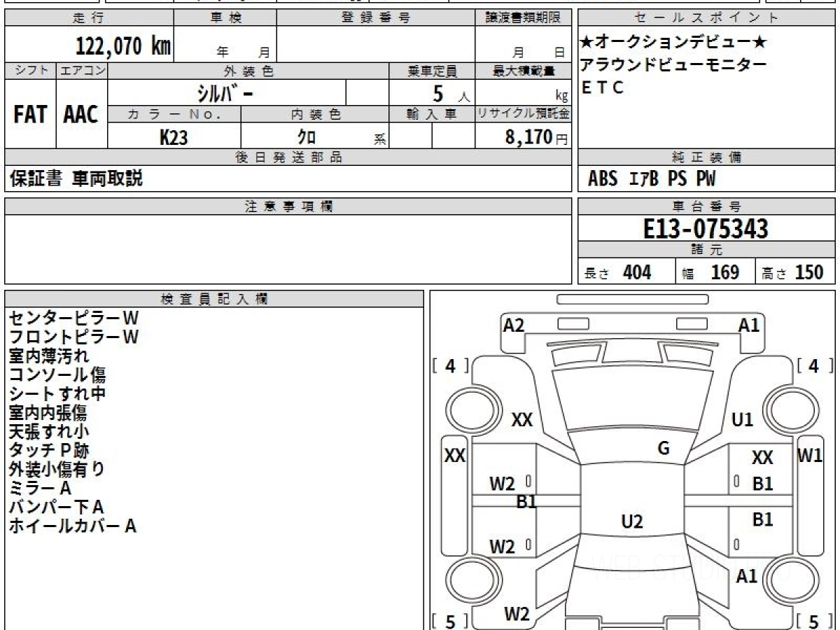Click the 走行 header cell
Image resolution: width=840 pixels, height=630 pixels.
87,18
